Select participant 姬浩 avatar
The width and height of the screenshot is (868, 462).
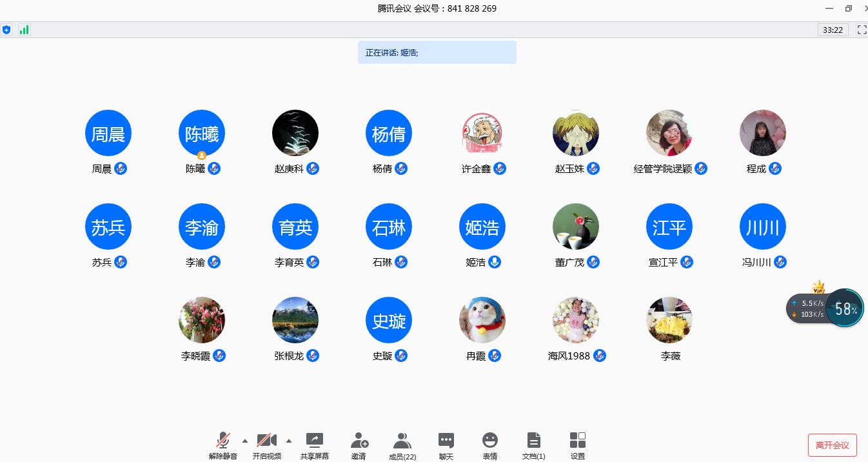(482, 227)
